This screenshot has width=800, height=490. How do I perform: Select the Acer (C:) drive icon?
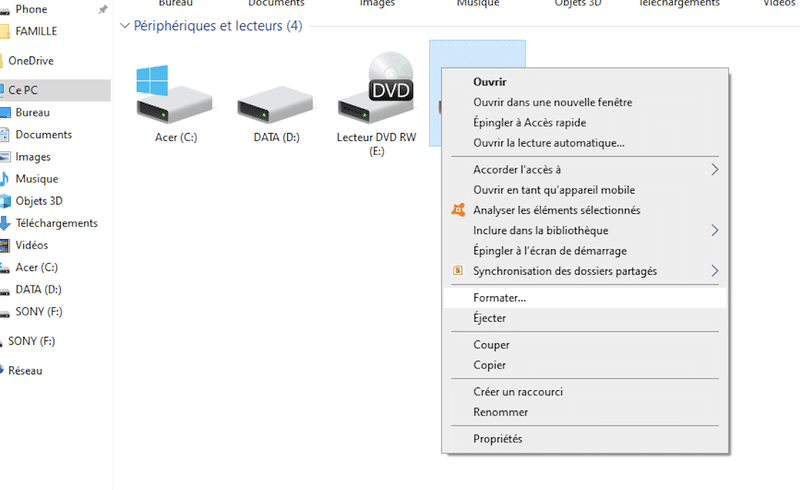(175, 95)
